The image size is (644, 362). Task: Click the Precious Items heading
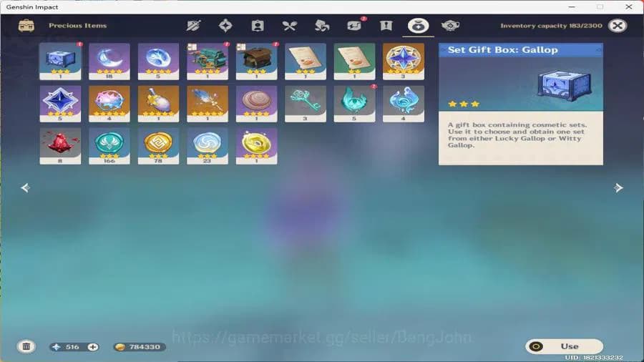click(x=77, y=26)
